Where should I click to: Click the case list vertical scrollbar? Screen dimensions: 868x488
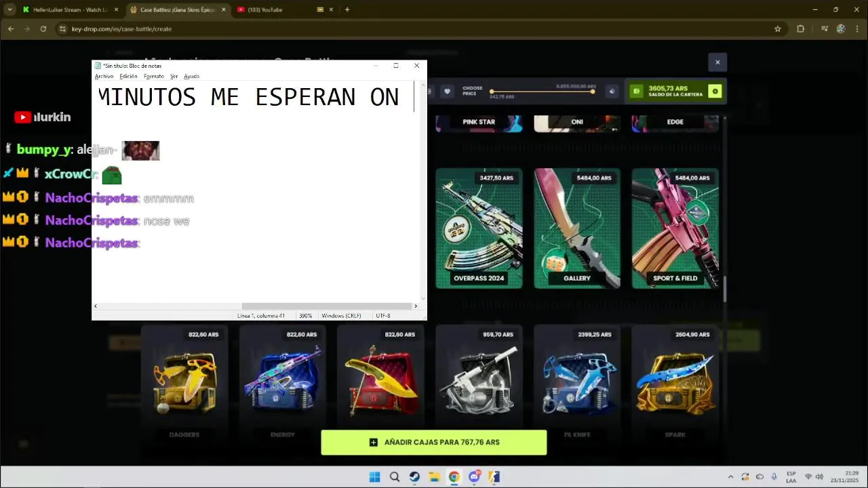pyautogui.click(x=724, y=289)
